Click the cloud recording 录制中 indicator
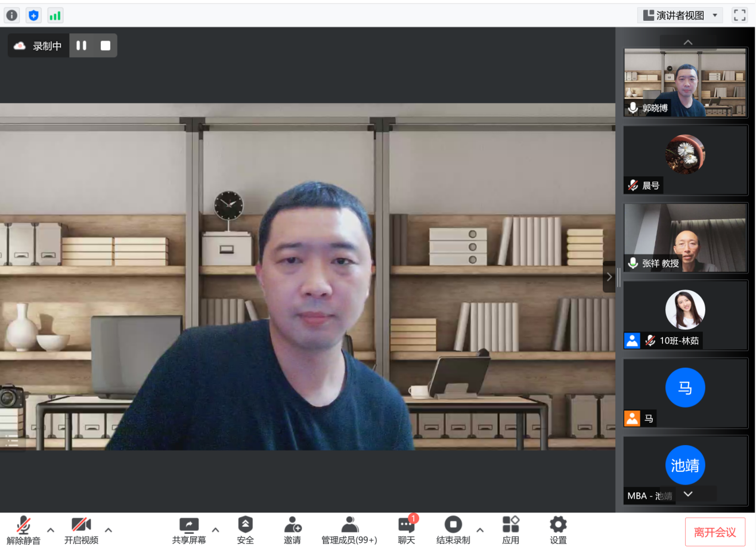 coord(39,46)
